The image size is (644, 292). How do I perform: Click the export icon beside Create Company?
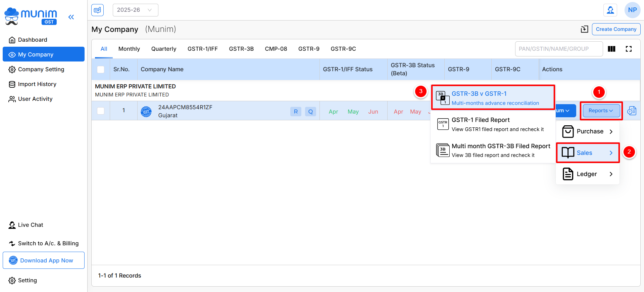[585, 29]
